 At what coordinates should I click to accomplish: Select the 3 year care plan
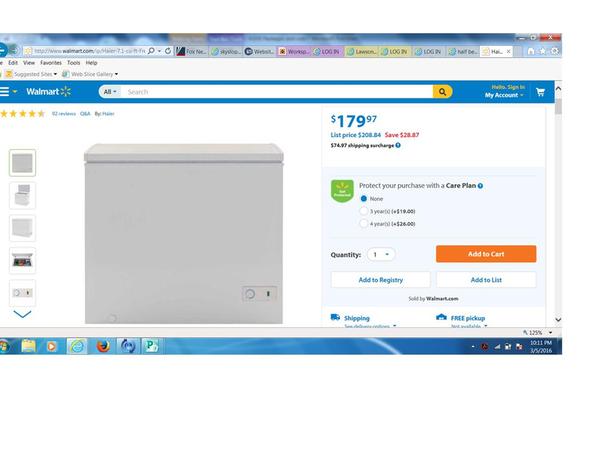point(364,211)
